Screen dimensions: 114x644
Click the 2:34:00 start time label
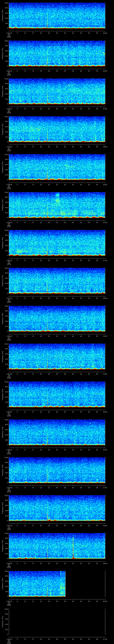[x=9, y=412]
